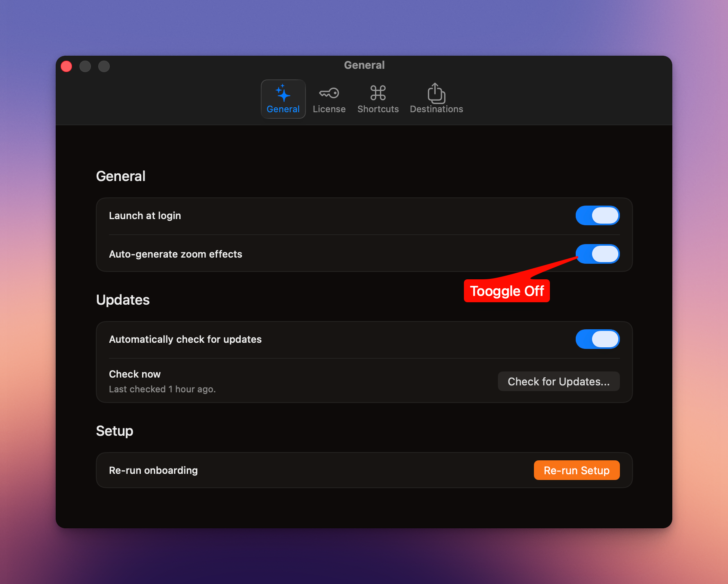The width and height of the screenshot is (728, 584).
Task: Open License settings via the key icon
Action: click(329, 93)
